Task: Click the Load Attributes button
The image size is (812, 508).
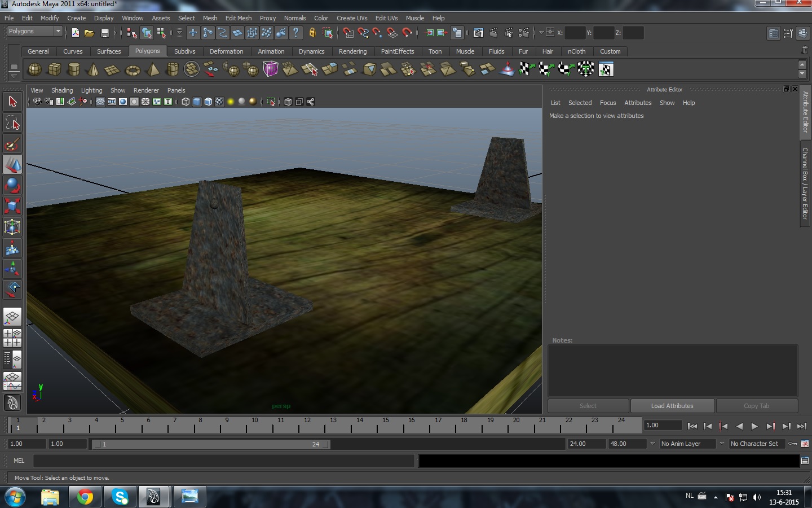Action: tap(672, 406)
